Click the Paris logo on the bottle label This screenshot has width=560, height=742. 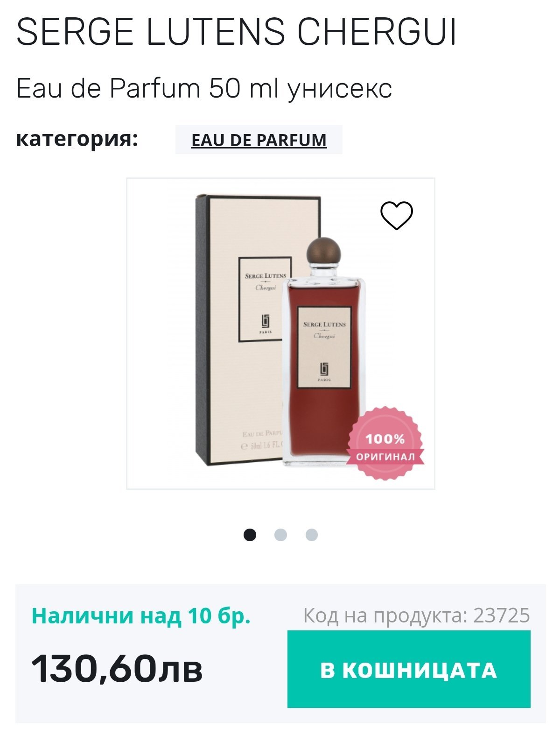[324, 372]
